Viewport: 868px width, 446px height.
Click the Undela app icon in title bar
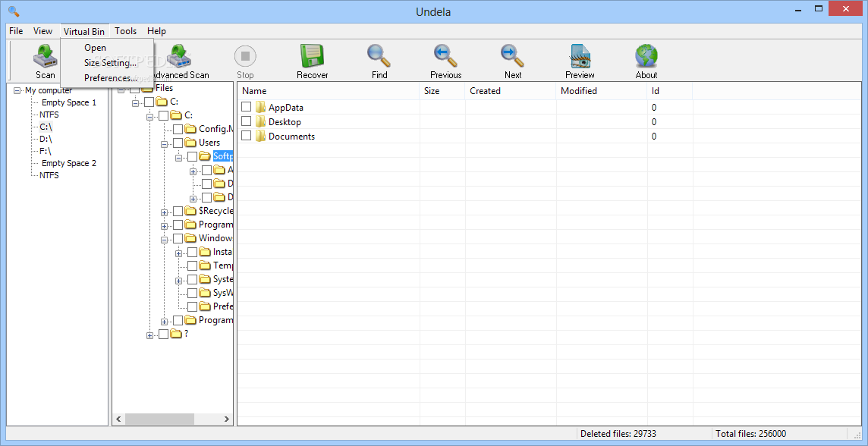click(14, 11)
